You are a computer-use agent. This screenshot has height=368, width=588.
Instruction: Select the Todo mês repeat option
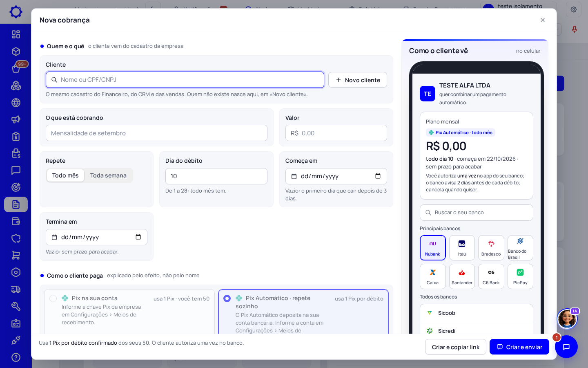(x=65, y=175)
